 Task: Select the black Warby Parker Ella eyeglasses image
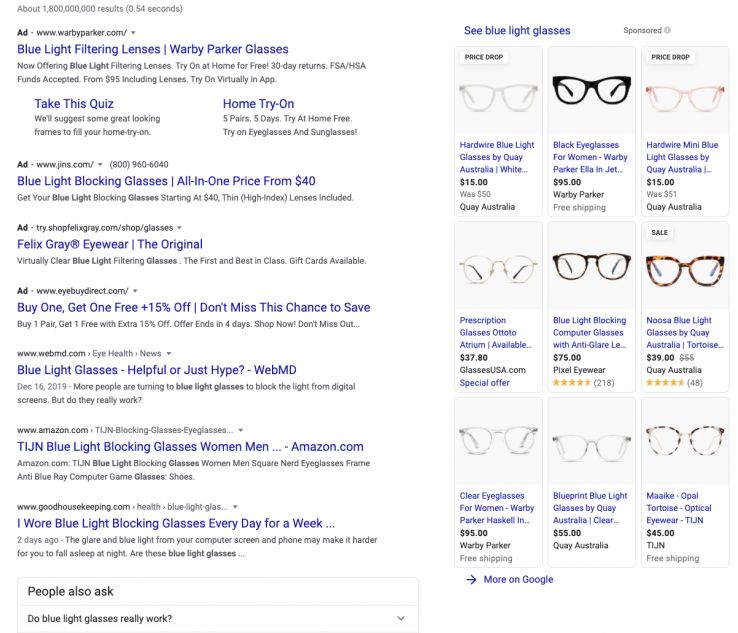tap(591, 91)
